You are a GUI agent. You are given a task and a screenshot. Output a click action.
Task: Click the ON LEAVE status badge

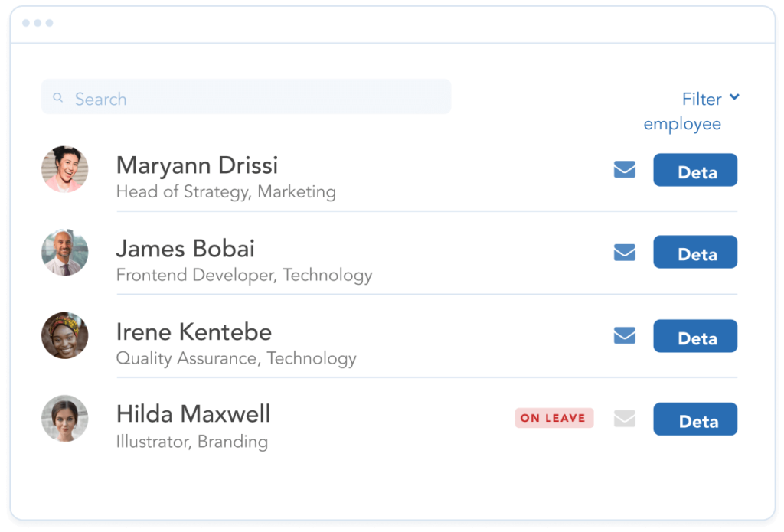tap(554, 418)
